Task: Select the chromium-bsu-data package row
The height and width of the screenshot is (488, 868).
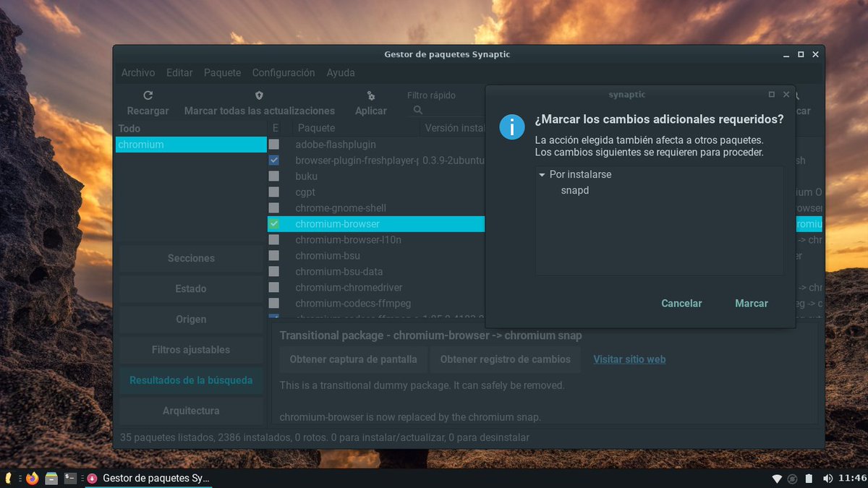Action: pyautogui.click(x=376, y=272)
